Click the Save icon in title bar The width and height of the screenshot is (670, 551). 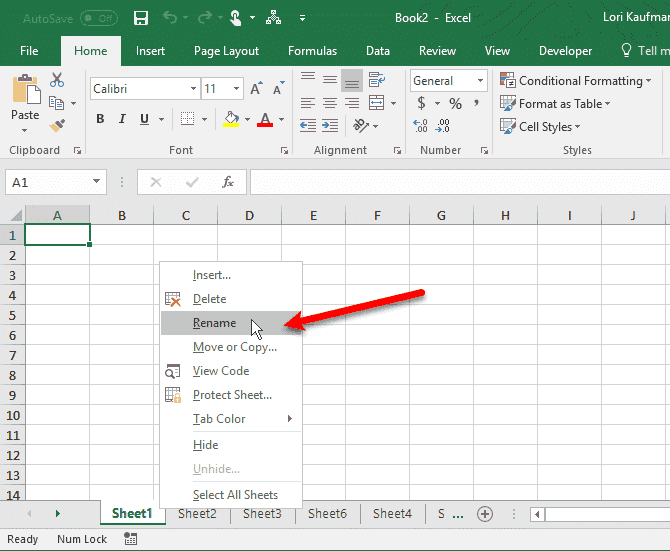click(x=141, y=18)
